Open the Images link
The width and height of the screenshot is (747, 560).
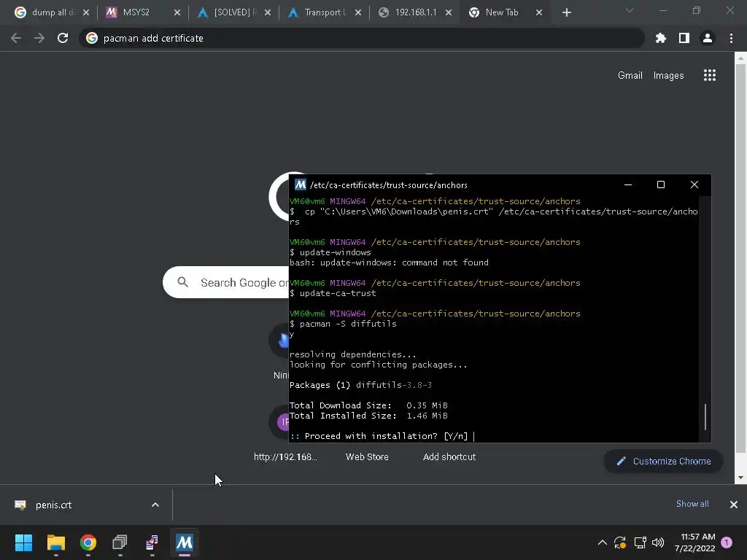pos(668,75)
